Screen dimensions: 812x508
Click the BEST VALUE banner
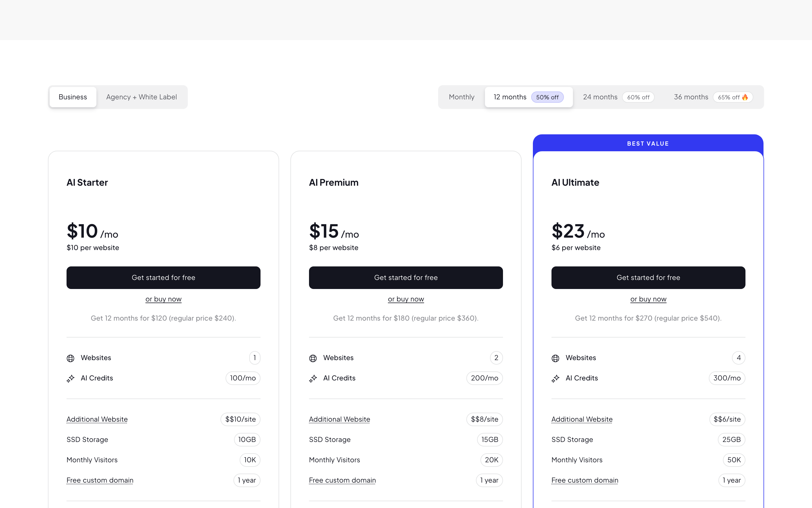[x=648, y=143]
